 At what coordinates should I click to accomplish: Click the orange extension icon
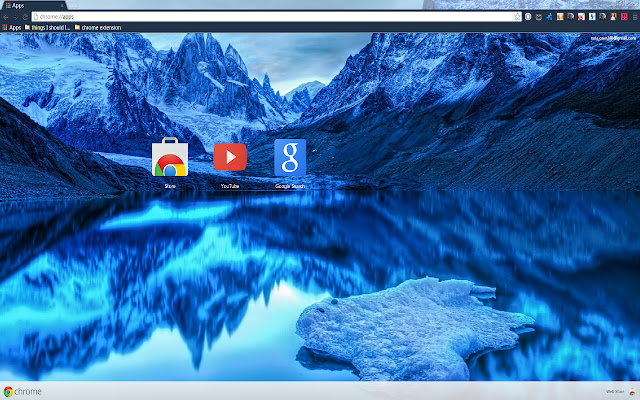pyautogui.click(x=560, y=17)
